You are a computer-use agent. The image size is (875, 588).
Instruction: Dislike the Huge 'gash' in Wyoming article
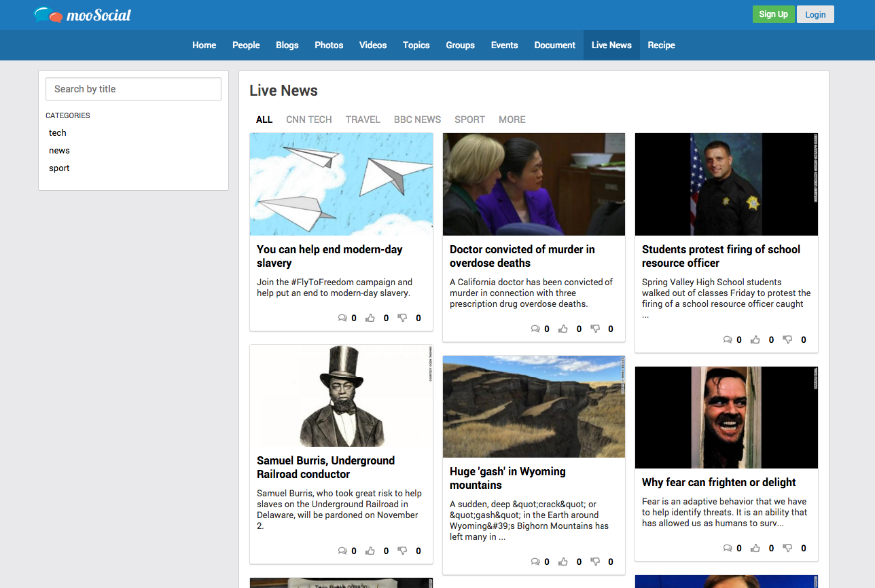[x=595, y=562]
